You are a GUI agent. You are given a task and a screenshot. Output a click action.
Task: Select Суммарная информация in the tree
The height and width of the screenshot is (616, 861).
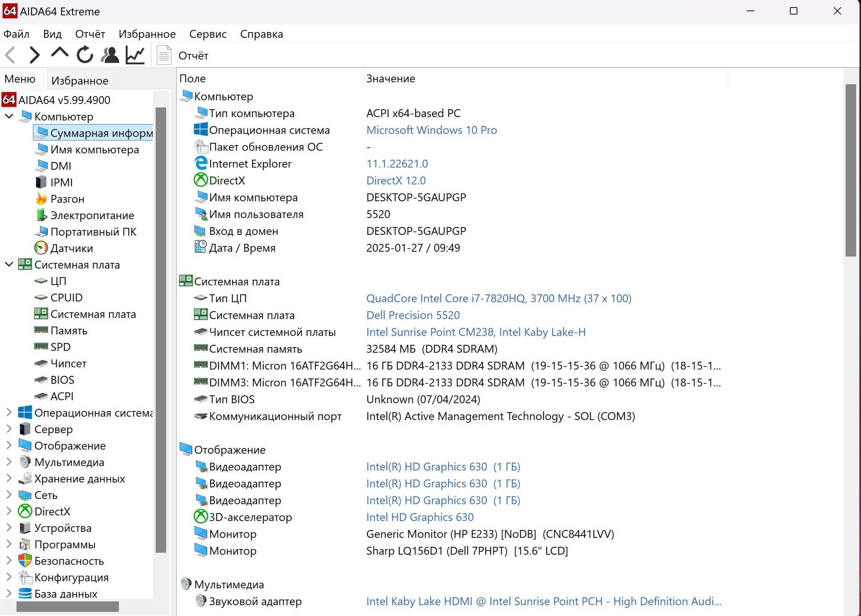pos(93,133)
